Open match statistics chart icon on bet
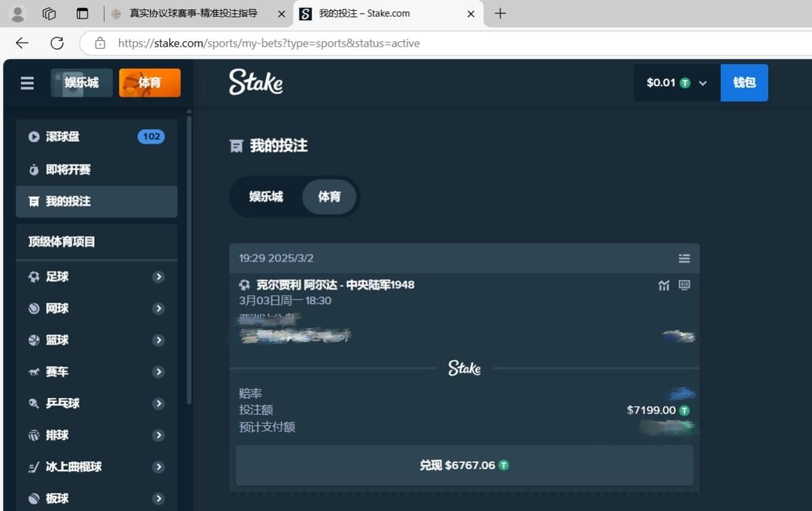The image size is (812, 511). pos(664,286)
